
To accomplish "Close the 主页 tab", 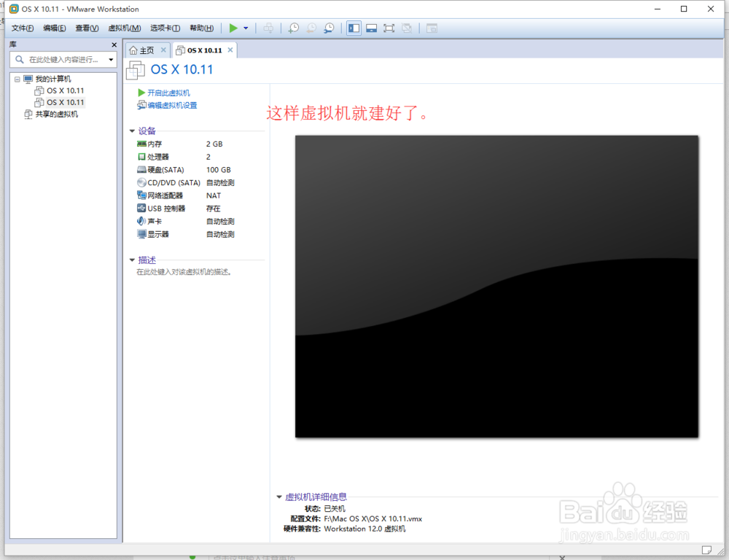I will [x=163, y=50].
